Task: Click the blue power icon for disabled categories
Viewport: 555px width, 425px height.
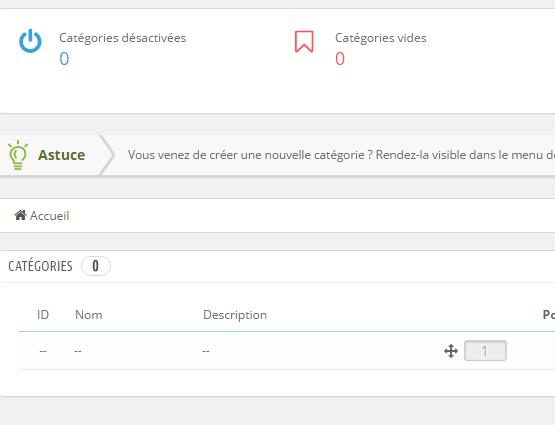Action: tap(30, 41)
